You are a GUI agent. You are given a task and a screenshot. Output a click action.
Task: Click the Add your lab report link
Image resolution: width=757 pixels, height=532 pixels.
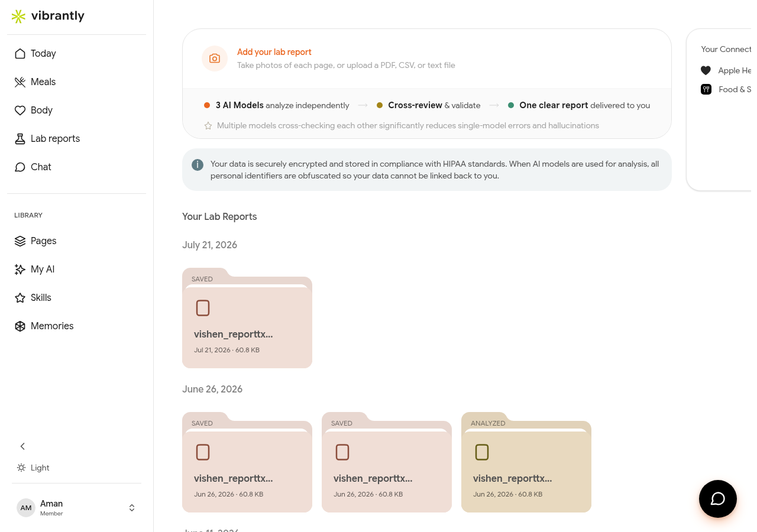coord(274,52)
